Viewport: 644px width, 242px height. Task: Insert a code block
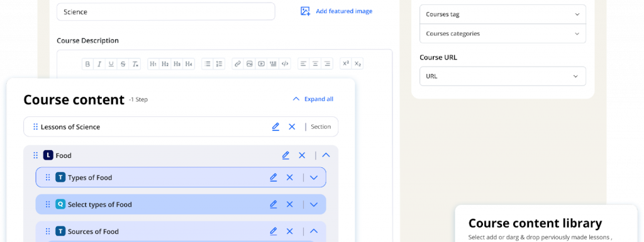[x=285, y=64]
